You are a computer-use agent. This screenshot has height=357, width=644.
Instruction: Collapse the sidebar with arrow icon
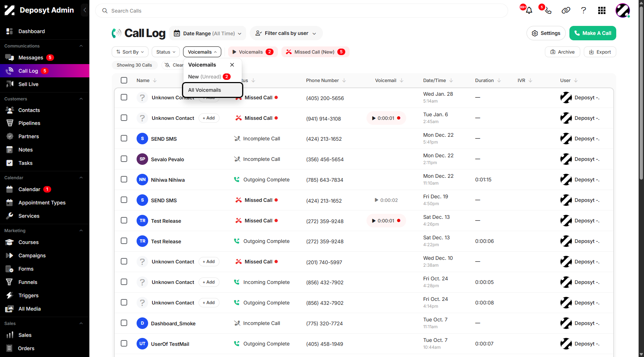pyautogui.click(x=85, y=10)
